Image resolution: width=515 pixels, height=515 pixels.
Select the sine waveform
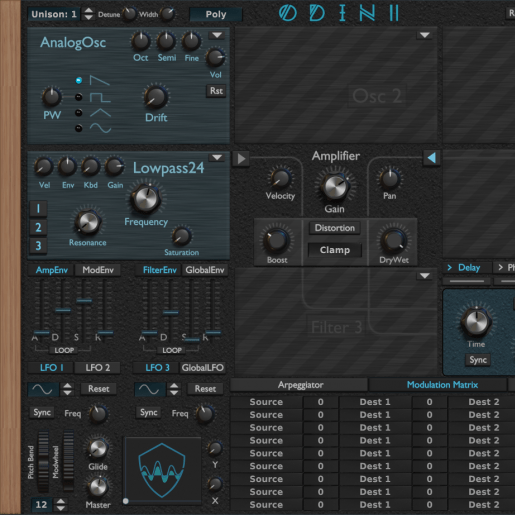[79, 128]
